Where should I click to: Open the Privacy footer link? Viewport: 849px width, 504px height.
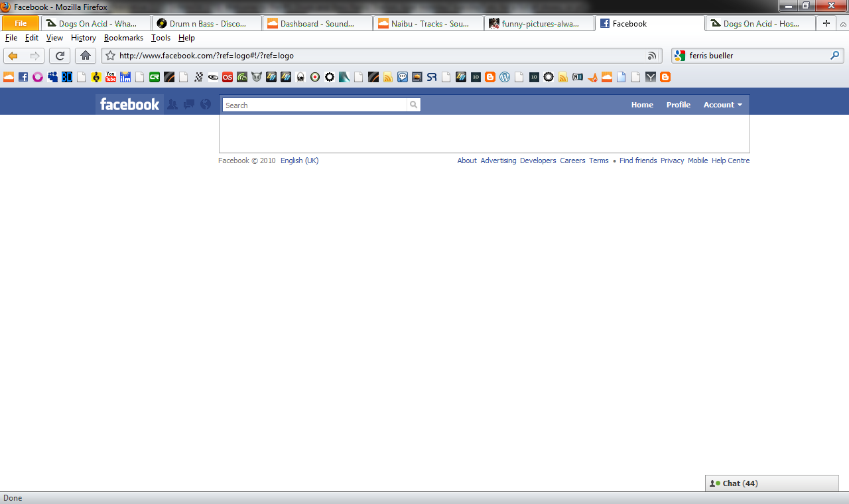[x=672, y=160]
